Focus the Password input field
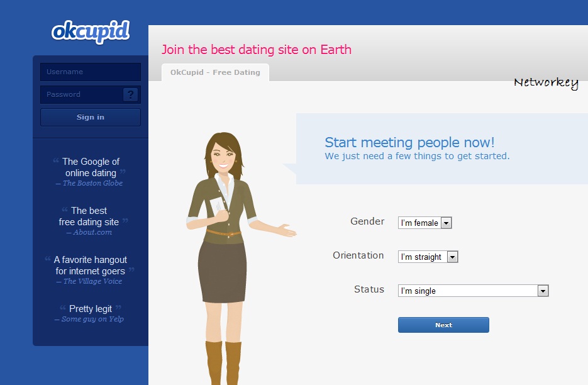Viewport: 588px width, 385px height. click(91, 94)
